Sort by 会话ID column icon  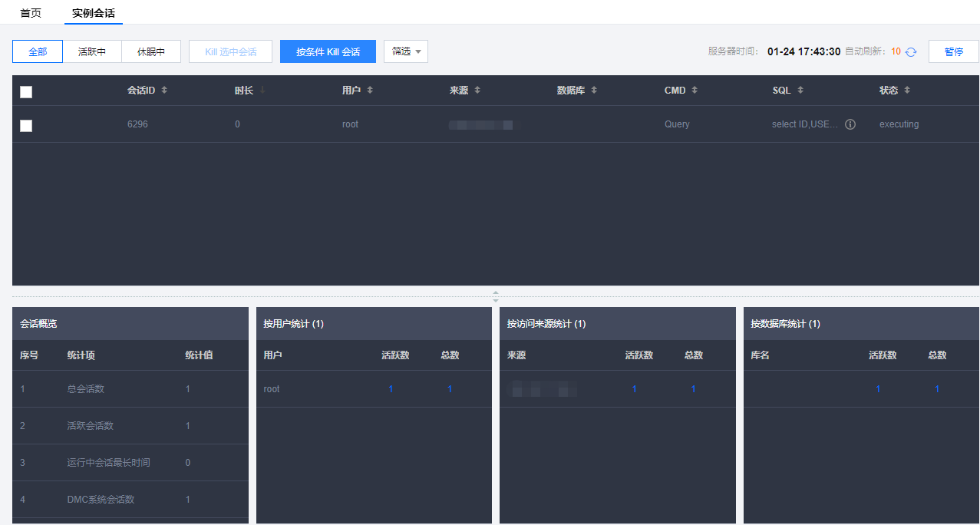164,91
